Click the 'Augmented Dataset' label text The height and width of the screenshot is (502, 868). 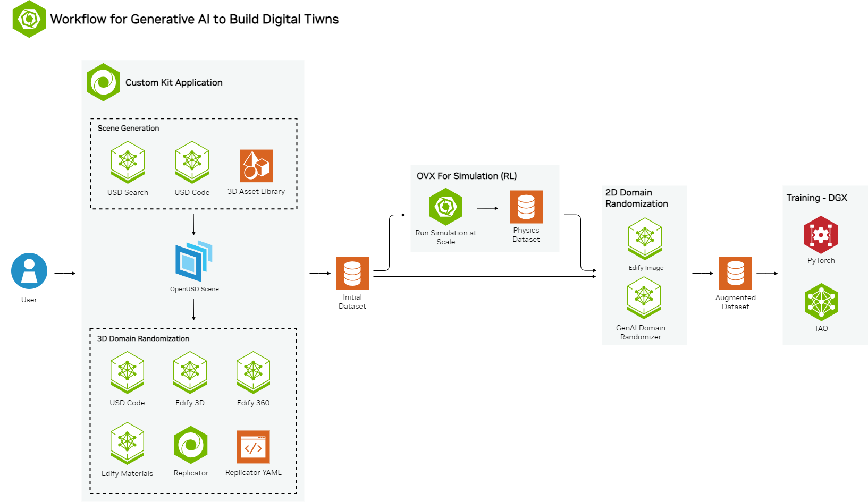(x=736, y=302)
